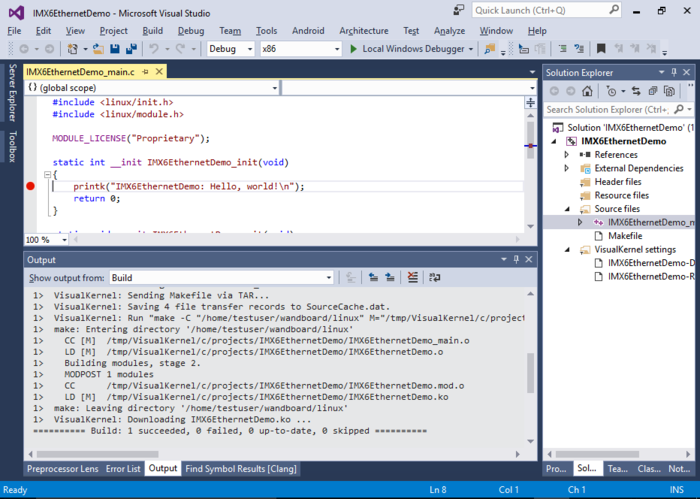Click the Collapse All icon in Solution Explorer
The height and width of the screenshot is (499, 700).
pos(653,91)
